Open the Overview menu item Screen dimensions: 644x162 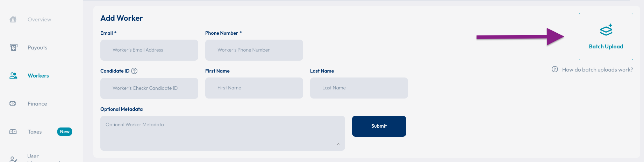coord(39,20)
